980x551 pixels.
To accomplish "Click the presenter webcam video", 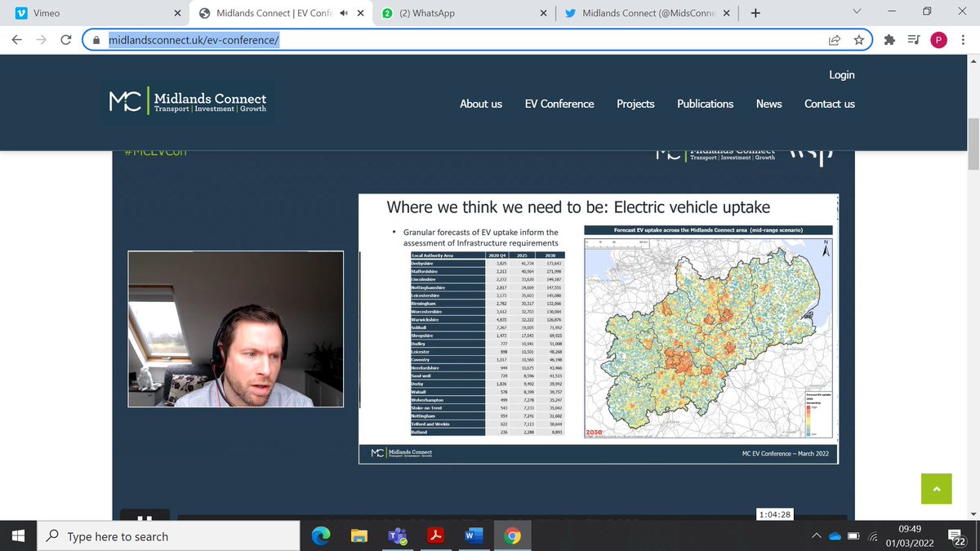I will [235, 330].
